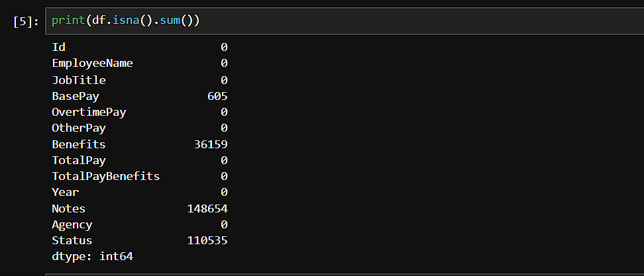Click inside the code cell input area
Image resolution: width=644 pixels, height=276 pixels.
398,21
